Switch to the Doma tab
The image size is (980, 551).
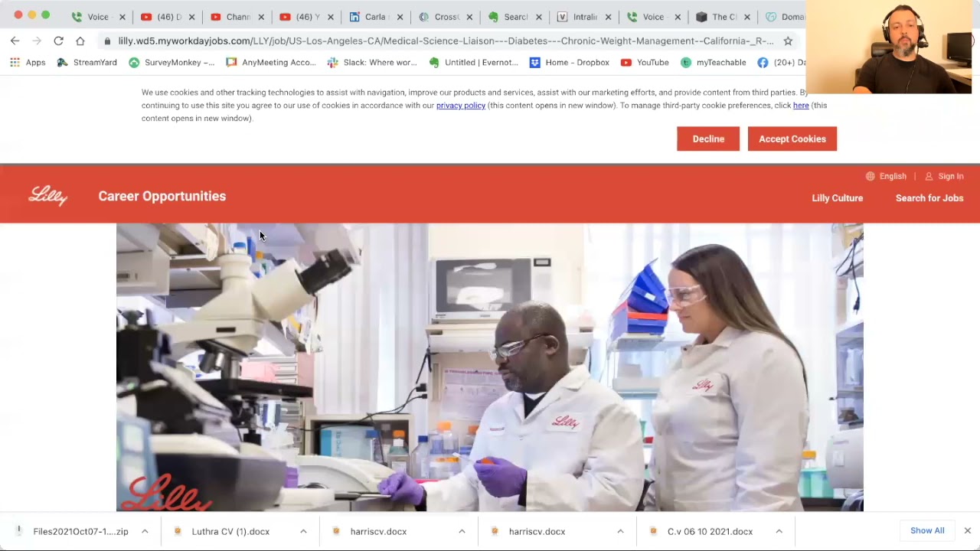[x=785, y=17]
